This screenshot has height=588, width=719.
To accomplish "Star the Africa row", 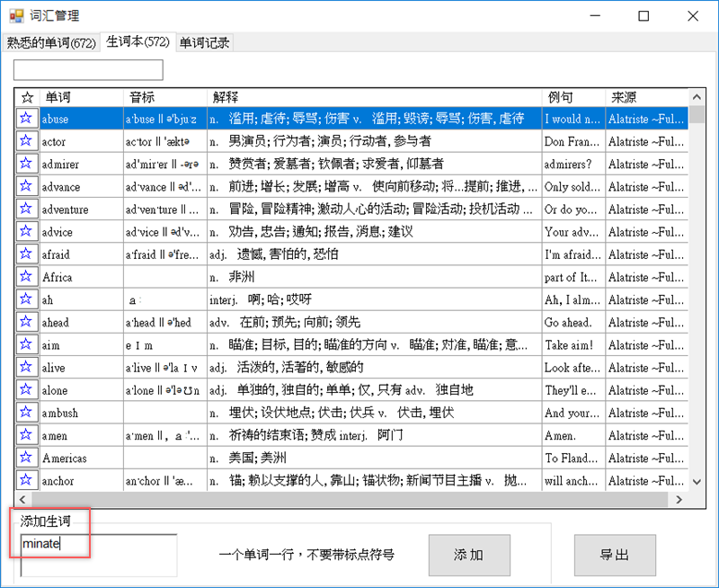I will [x=27, y=277].
